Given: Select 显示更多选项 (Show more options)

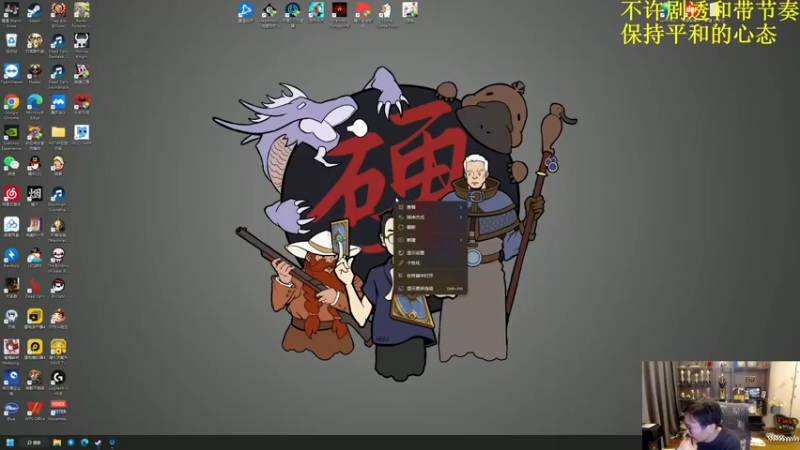Looking at the screenshot, I should pyautogui.click(x=431, y=288).
